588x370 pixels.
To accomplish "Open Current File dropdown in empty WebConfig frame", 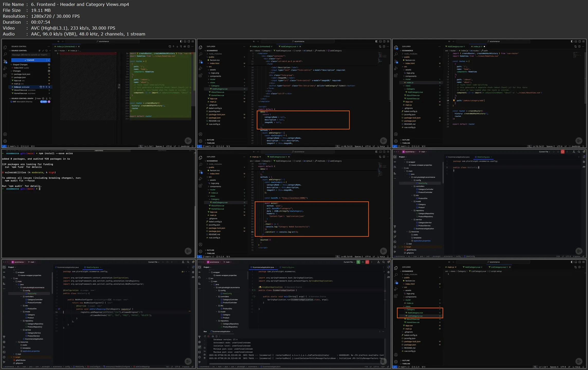I will pos(545,152).
